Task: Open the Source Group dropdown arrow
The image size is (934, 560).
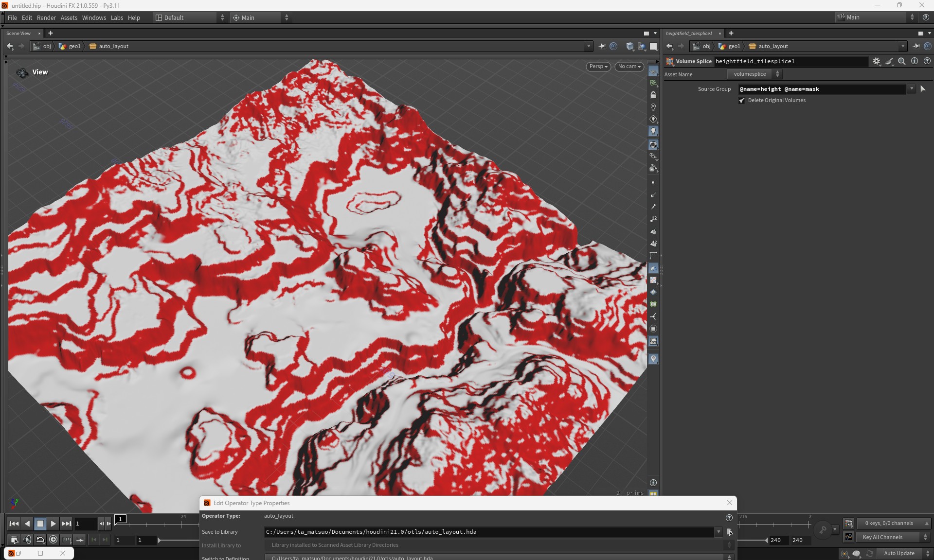Action: click(x=912, y=89)
